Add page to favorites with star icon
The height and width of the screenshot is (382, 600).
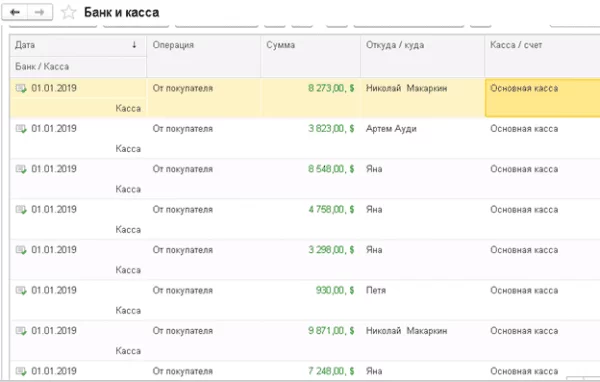(68, 12)
